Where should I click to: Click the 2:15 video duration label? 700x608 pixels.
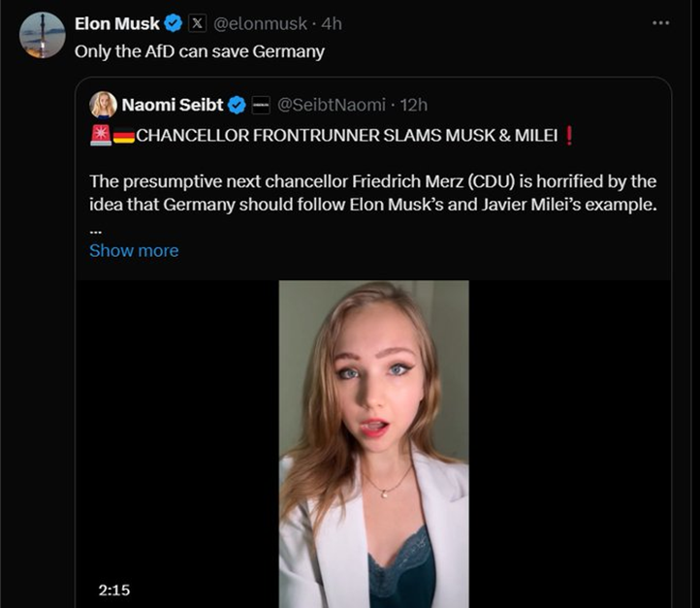113,590
